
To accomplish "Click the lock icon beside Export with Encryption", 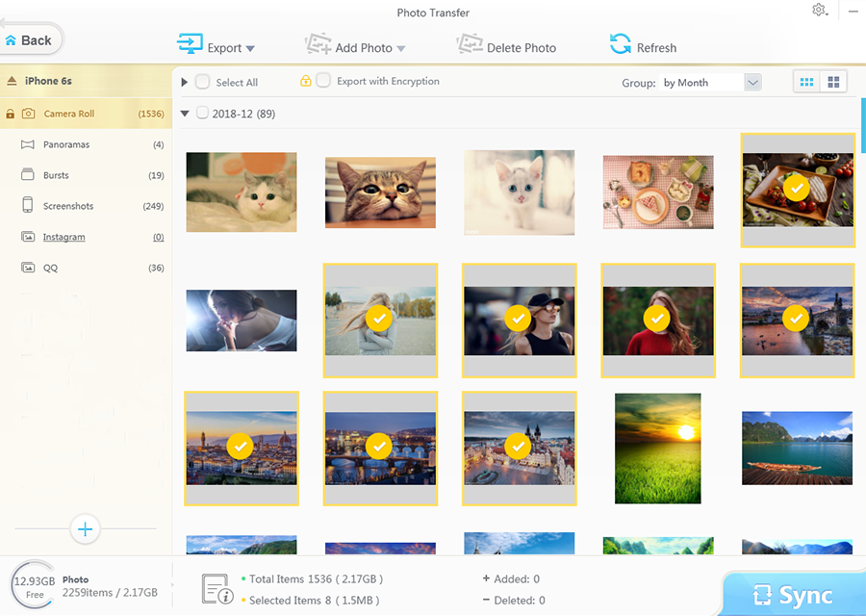I will click(x=304, y=81).
